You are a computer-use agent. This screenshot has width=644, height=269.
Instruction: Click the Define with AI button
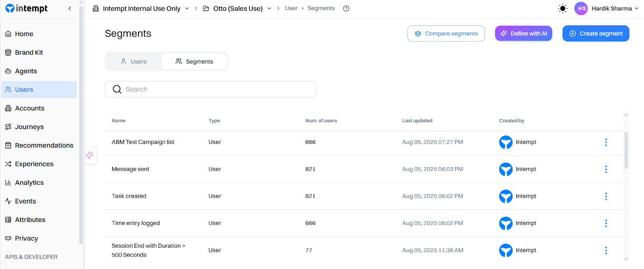tap(523, 34)
